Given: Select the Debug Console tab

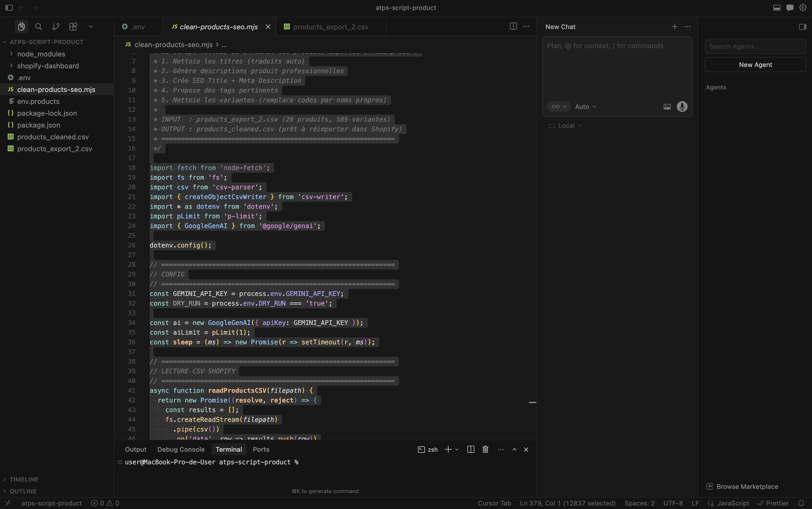Looking at the screenshot, I should point(181,450).
